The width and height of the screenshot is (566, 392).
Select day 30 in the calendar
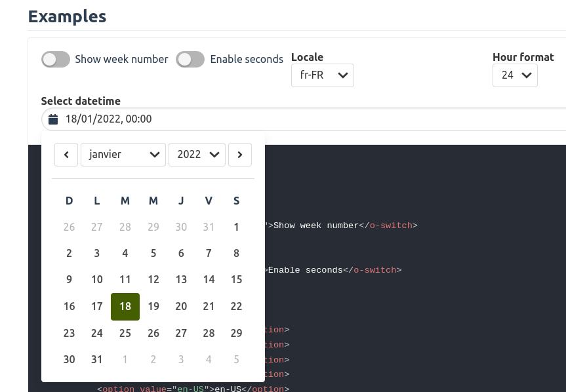69,359
